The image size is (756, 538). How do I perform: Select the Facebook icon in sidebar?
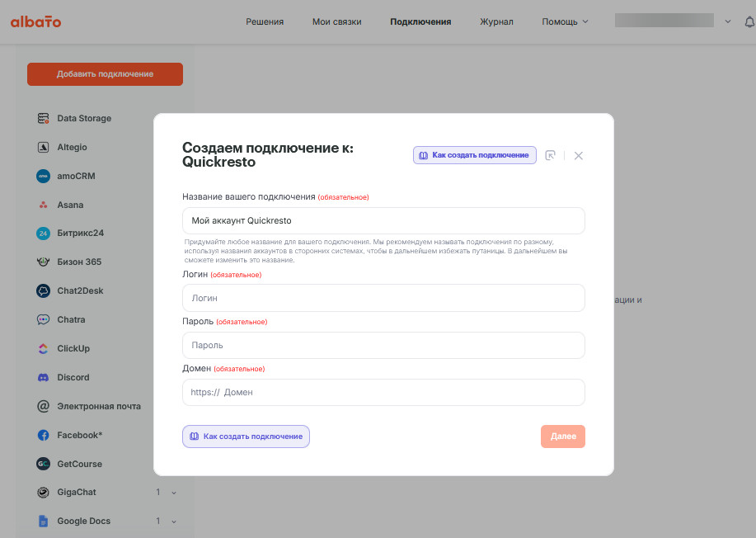pos(44,435)
